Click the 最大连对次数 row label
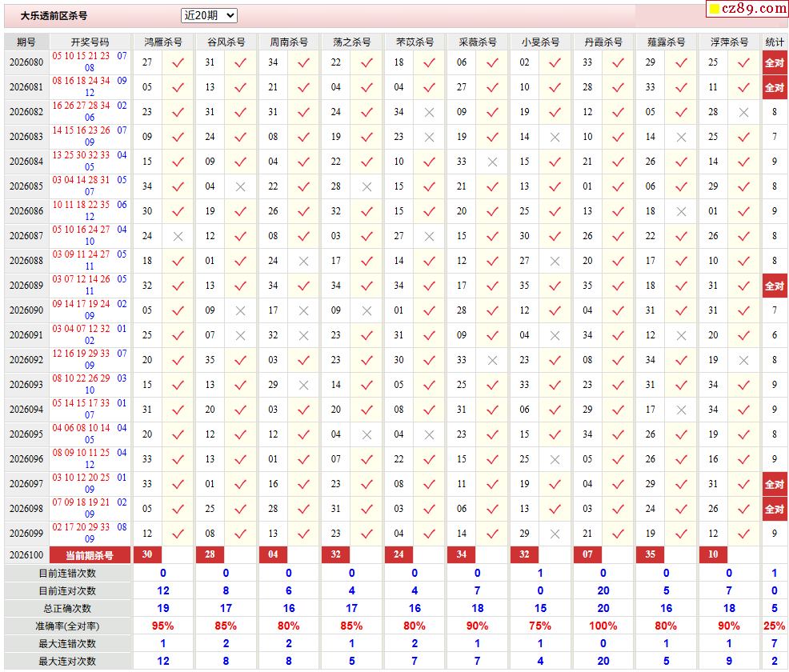 (x=67, y=662)
